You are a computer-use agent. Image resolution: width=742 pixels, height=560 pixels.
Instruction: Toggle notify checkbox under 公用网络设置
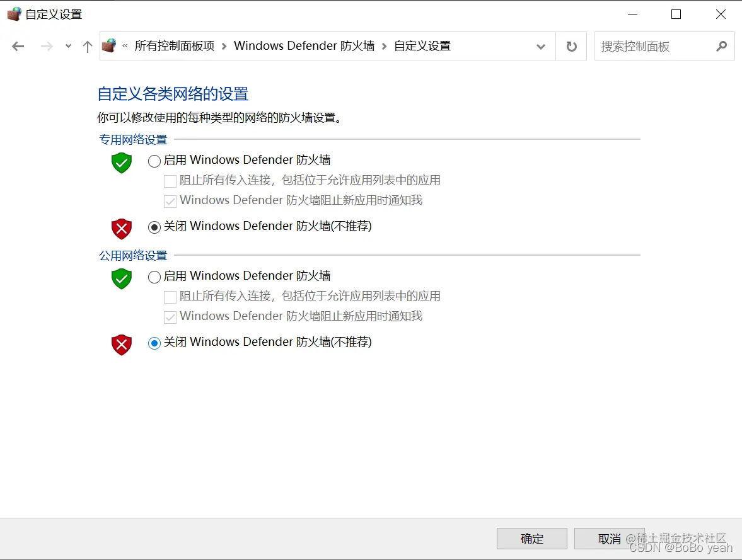point(170,317)
